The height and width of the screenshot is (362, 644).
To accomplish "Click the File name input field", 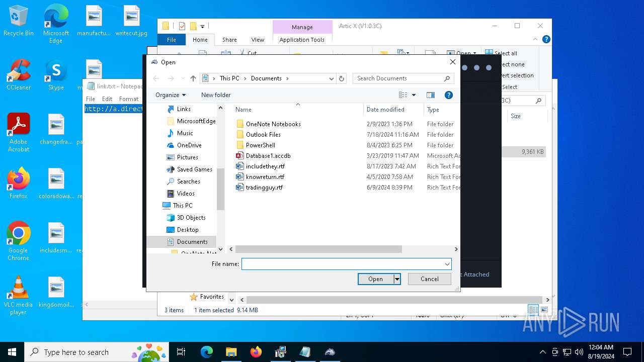I will pyautogui.click(x=343, y=264).
